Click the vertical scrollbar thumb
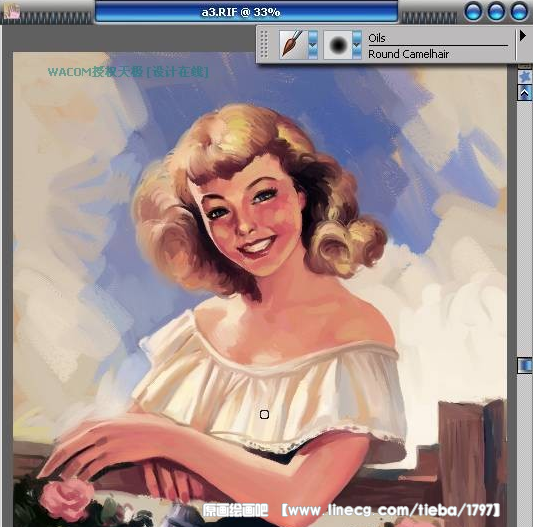The image size is (533, 527). pyautogui.click(x=525, y=366)
